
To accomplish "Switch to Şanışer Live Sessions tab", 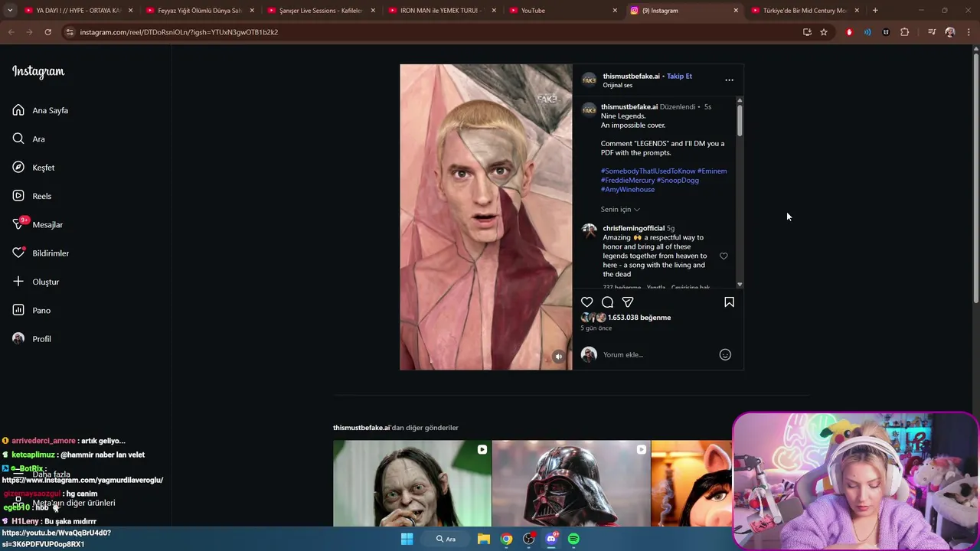I will pos(322,11).
